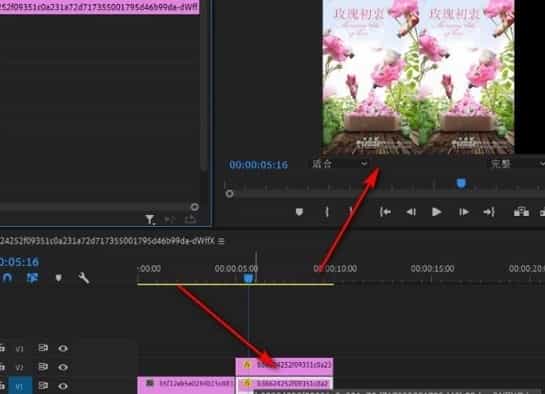Play the sequence in Program monitor

(437, 212)
